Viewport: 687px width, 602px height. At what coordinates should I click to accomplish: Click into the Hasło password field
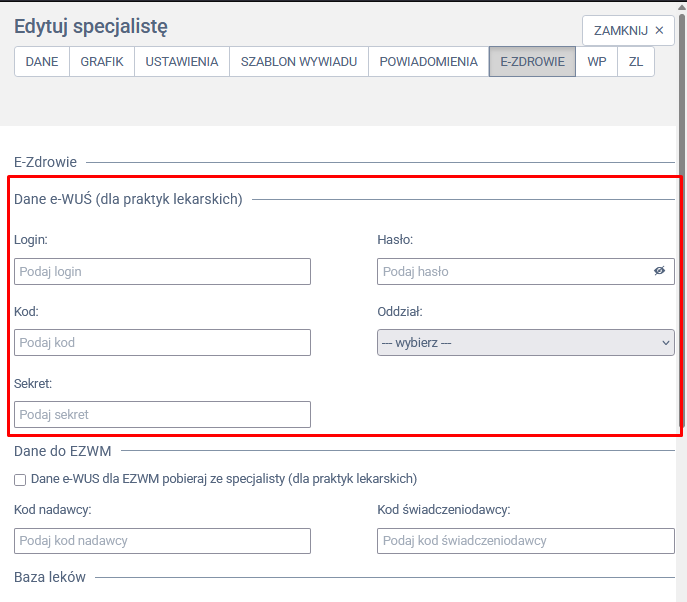click(x=510, y=271)
